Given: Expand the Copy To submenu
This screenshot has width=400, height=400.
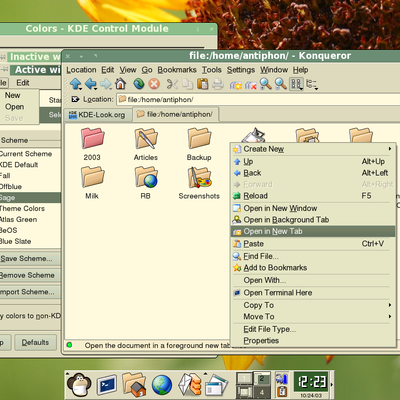Looking at the screenshot, I should pyautogui.click(x=313, y=305).
